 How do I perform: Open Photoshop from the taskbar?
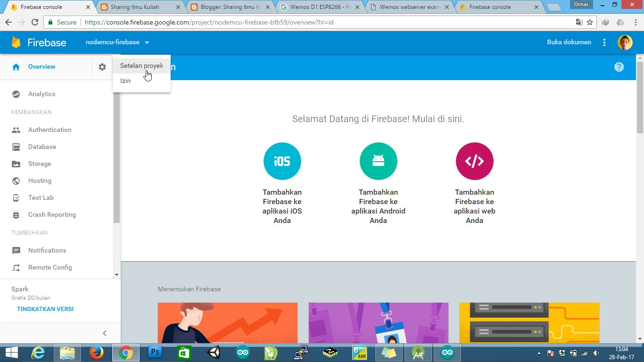point(155,353)
